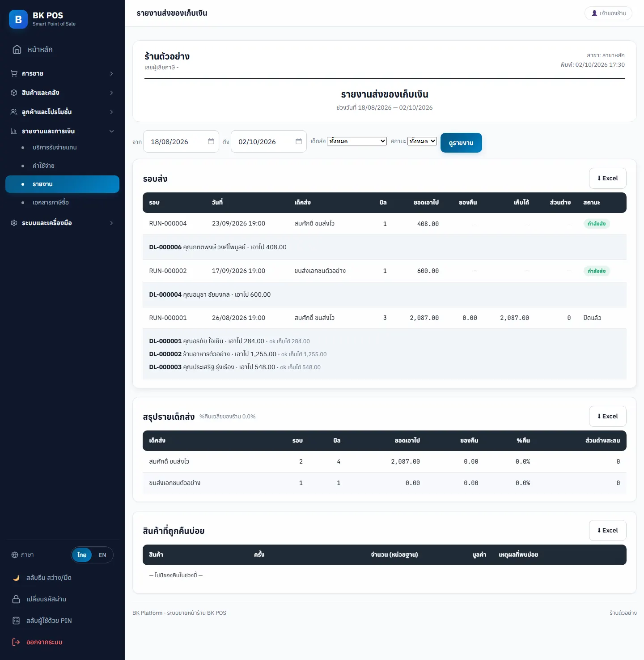Open calendar picker for 02/10/2026 date
The image size is (644, 660).
(x=299, y=141)
